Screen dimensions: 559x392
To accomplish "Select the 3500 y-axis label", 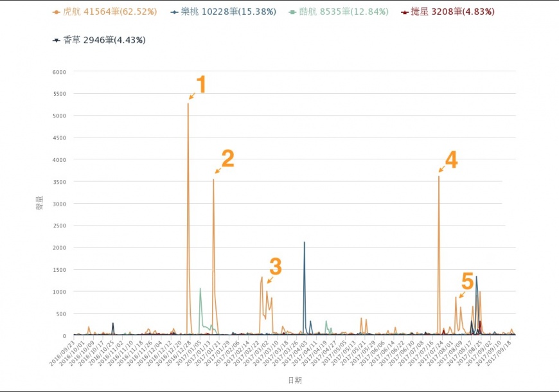I will click(x=60, y=182).
